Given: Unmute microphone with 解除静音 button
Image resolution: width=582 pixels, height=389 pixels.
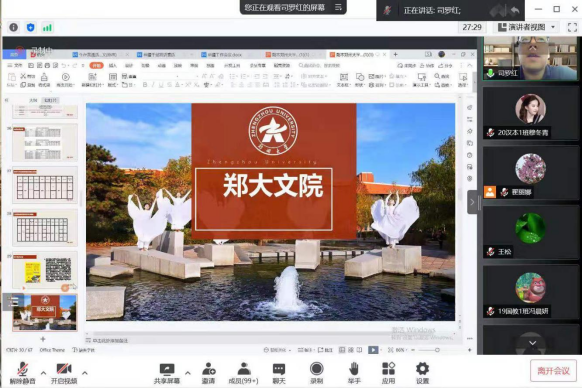Looking at the screenshot, I should click(x=22, y=373).
